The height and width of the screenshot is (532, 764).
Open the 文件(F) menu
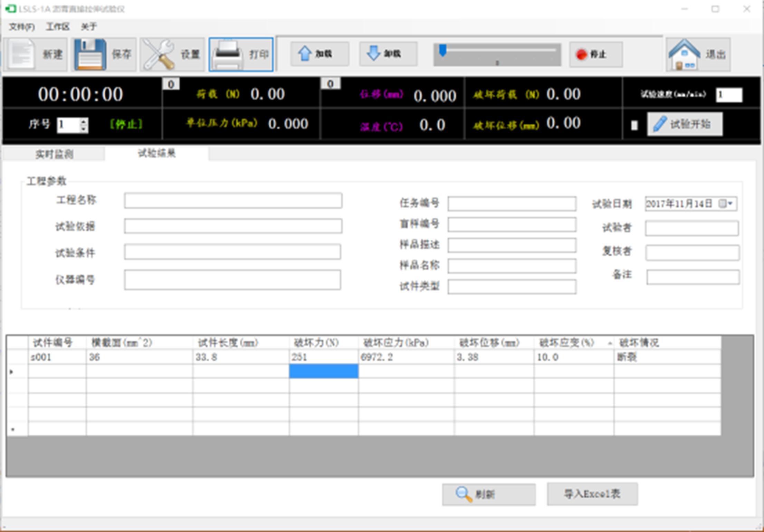(21, 27)
